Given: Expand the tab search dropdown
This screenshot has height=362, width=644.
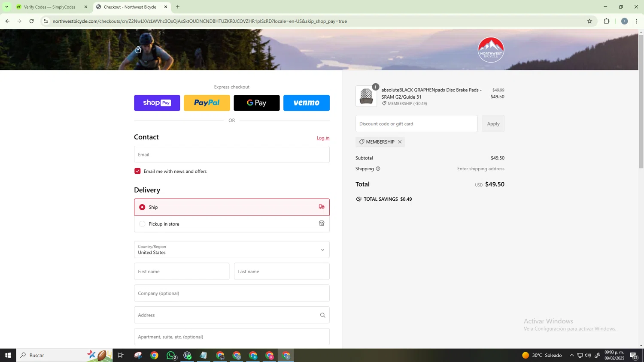Looking at the screenshot, I should tap(6, 7).
